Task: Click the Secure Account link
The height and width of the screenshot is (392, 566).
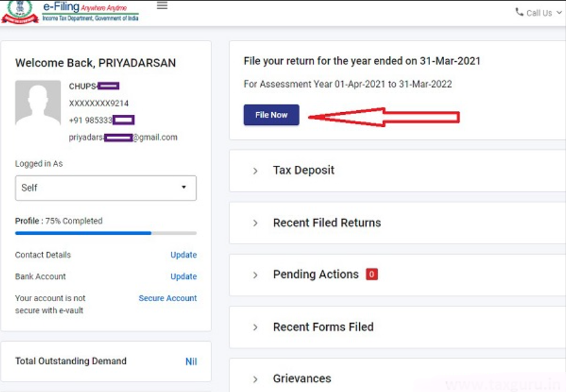Action: 168,298
